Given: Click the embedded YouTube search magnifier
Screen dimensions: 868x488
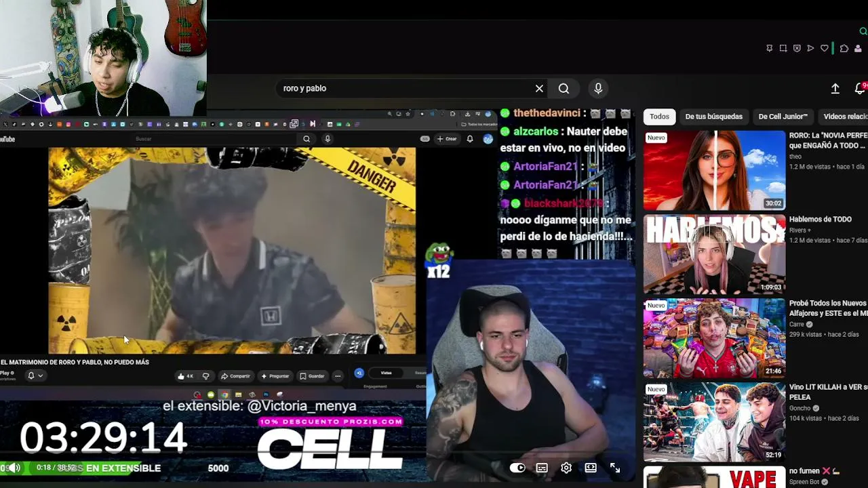Looking at the screenshot, I should (307, 139).
